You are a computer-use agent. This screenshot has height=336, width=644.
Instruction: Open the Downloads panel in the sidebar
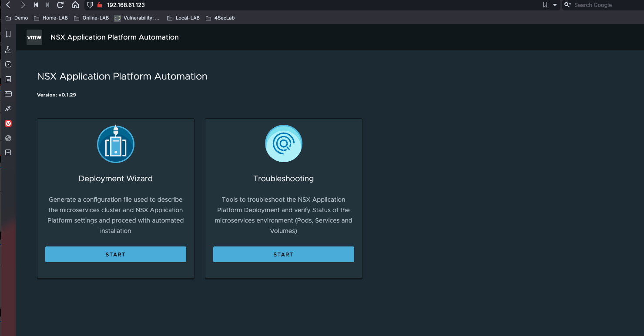point(8,50)
